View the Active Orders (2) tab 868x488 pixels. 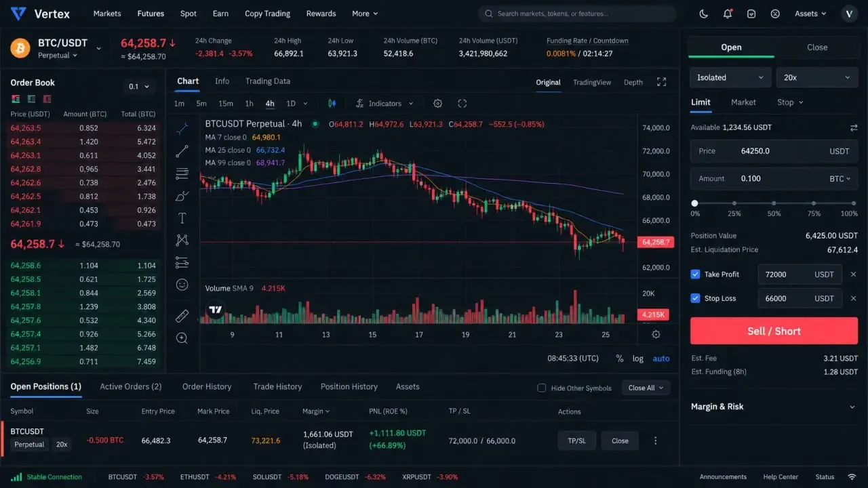tap(131, 386)
